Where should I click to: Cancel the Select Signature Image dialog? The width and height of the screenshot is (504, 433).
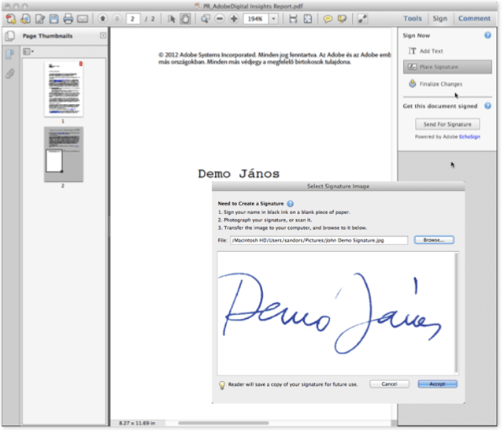(x=389, y=384)
